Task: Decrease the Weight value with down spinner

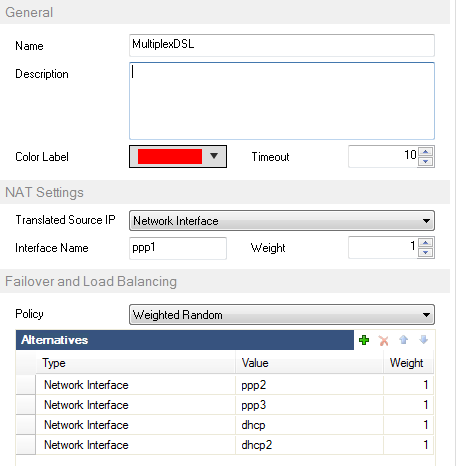Action: [x=426, y=252]
